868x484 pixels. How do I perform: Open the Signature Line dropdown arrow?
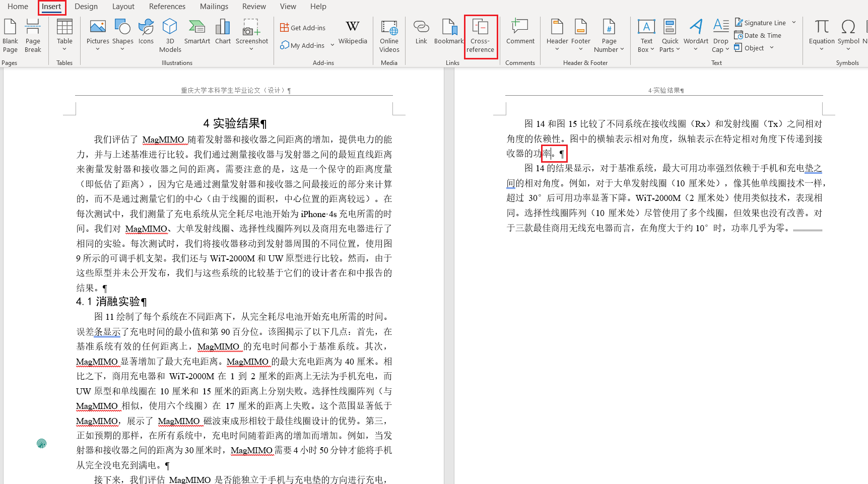pyautogui.click(x=794, y=23)
